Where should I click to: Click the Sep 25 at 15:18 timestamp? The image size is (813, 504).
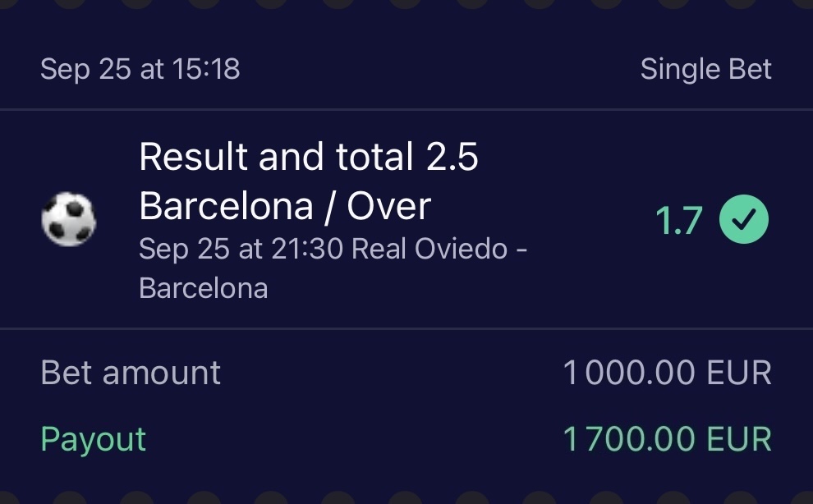tap(140, 69)
